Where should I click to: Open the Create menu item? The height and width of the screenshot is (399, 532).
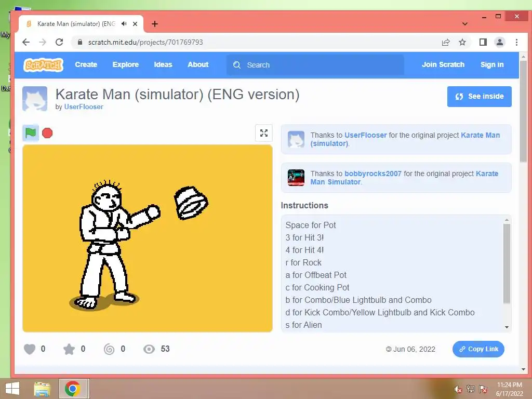point(86,64)
